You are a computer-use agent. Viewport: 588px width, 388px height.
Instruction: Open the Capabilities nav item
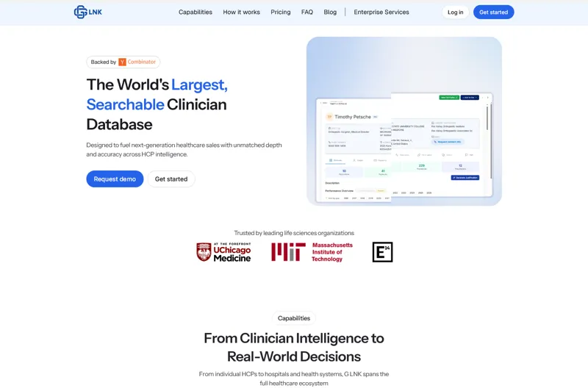pos(196,12)
